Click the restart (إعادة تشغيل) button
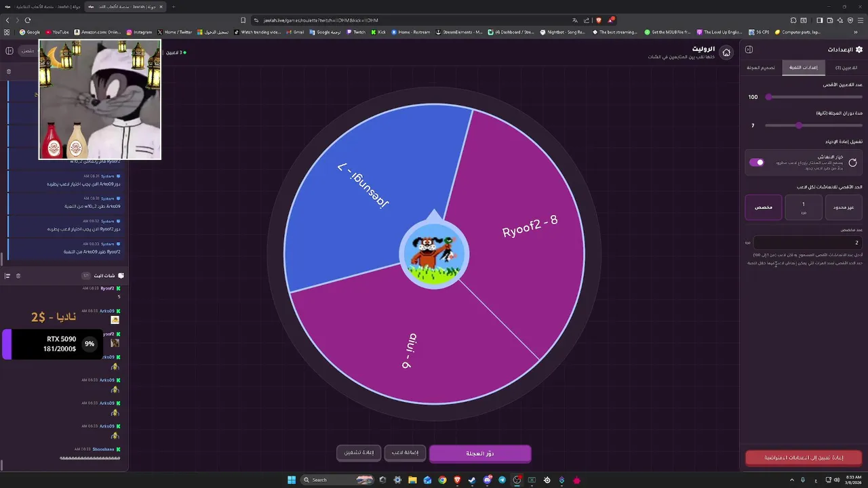This screenshot has height=488, width=868. [x=359, y=453]
